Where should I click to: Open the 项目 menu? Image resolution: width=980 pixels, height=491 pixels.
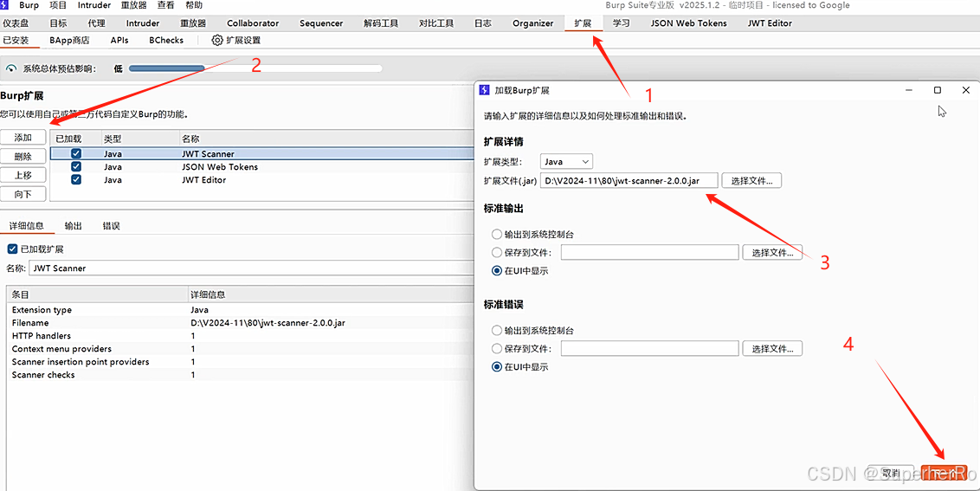pyautogui.click(x=58, y=5)
